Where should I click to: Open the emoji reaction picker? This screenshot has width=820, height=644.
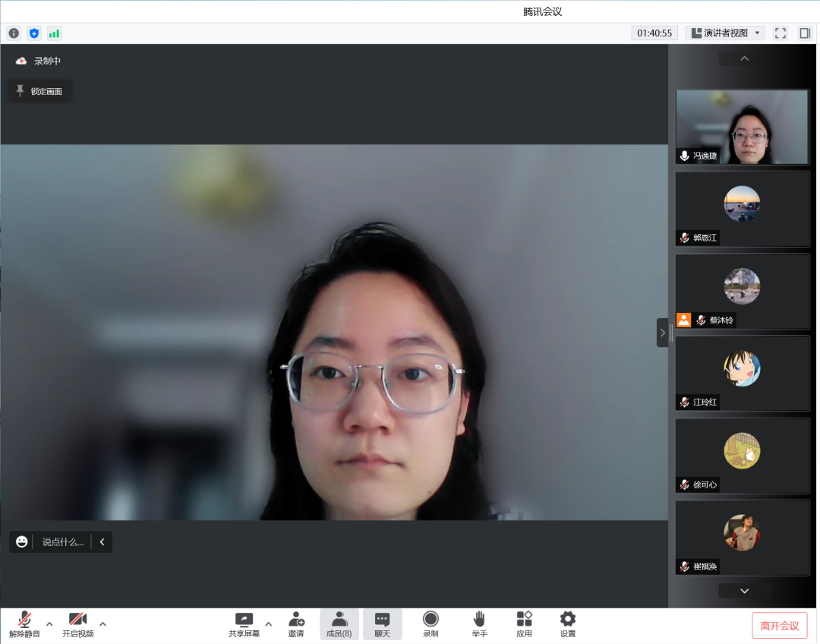(x=21, y=542)
